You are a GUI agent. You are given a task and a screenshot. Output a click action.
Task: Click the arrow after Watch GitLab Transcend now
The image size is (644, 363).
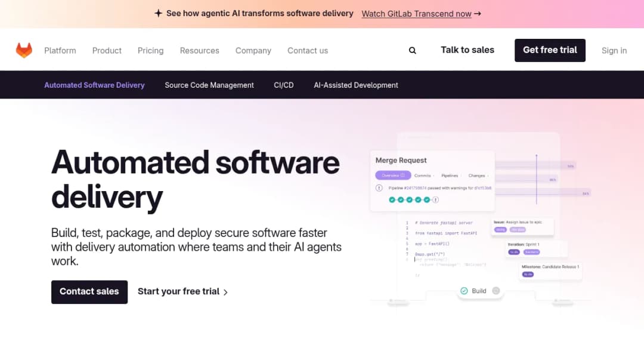coord(477,14)
